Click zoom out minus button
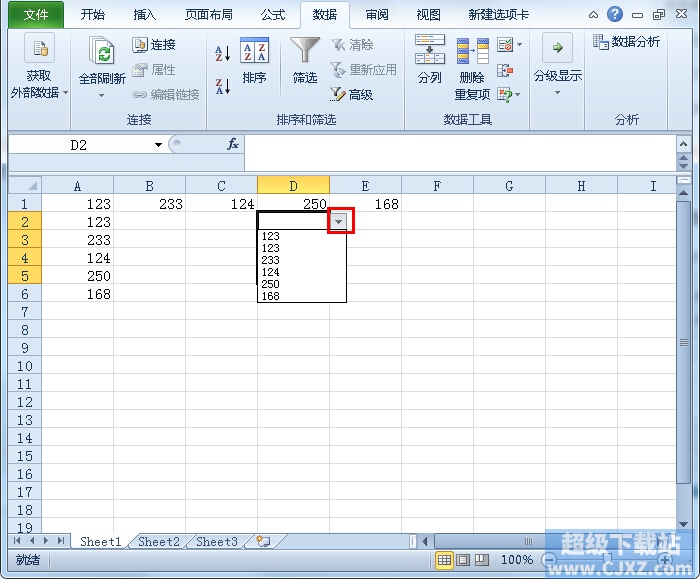 (550, 559)
